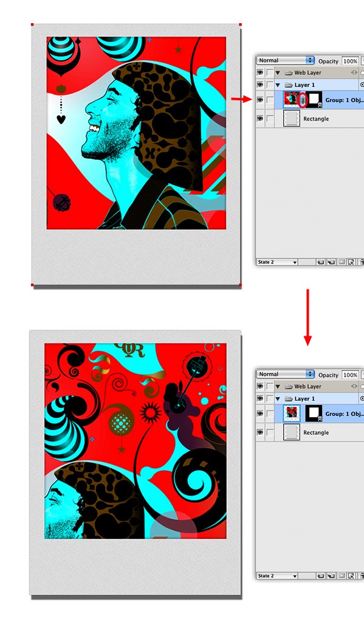Screen dimensions: 364x630
Task: Click bottom-left red selection handle on upper canvas
Action: (32, 285)
